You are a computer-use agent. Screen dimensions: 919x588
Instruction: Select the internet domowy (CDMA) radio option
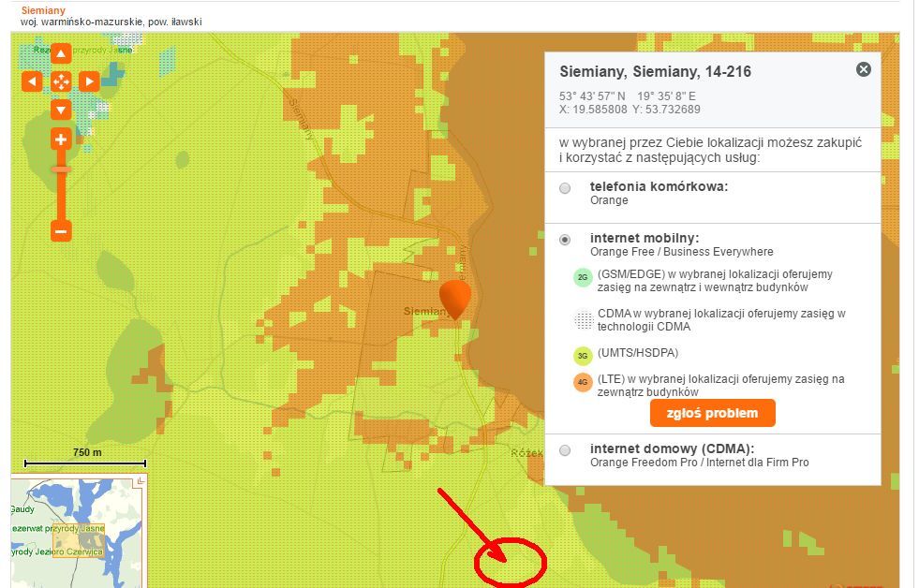565,450
